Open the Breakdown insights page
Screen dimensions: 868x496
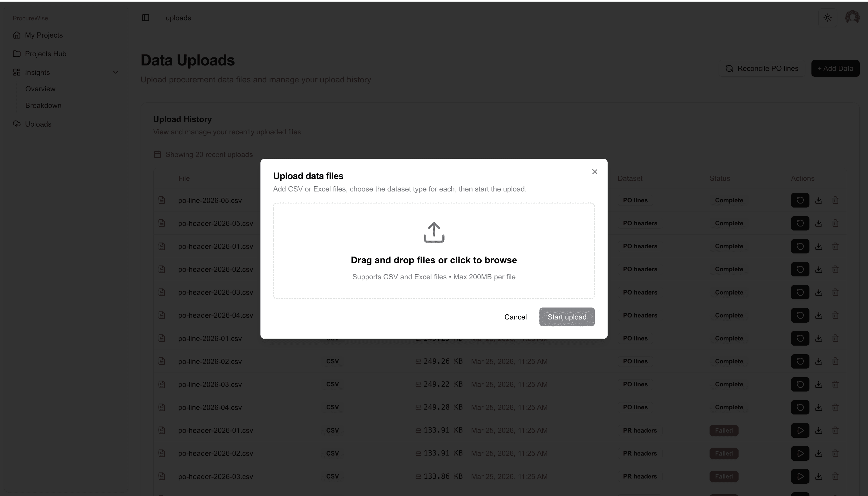(x=43, y=106)
